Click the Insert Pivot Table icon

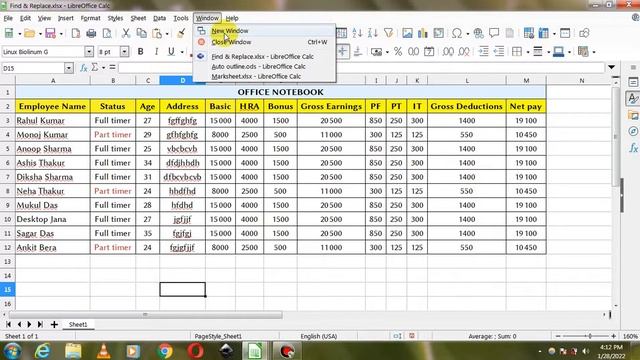click(x=438, y=33)
